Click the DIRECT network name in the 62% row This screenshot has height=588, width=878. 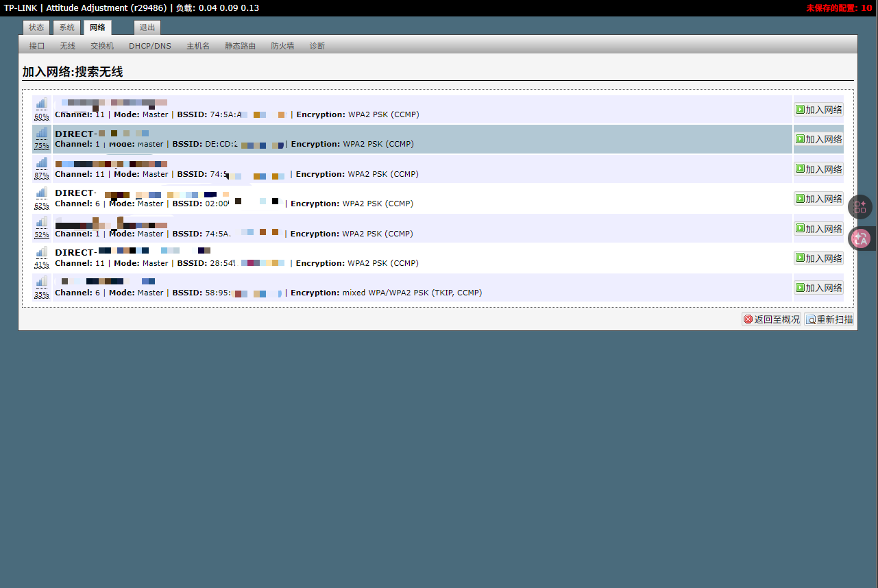point(75,193)
